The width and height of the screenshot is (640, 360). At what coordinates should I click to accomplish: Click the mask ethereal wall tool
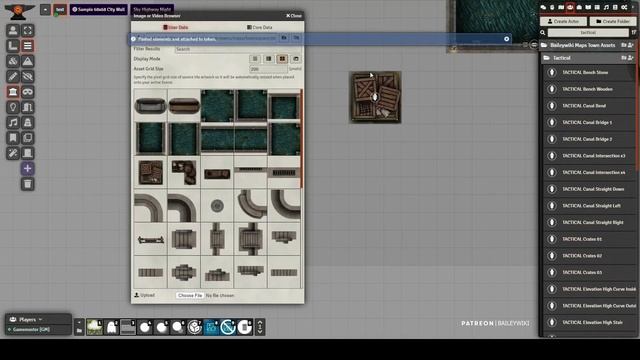[27, 92]
